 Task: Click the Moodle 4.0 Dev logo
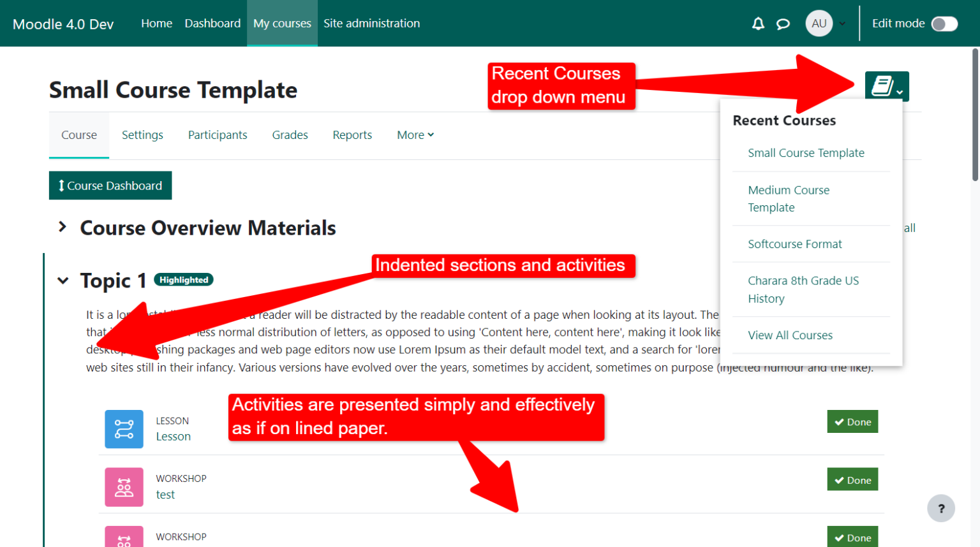click(62, 24)
